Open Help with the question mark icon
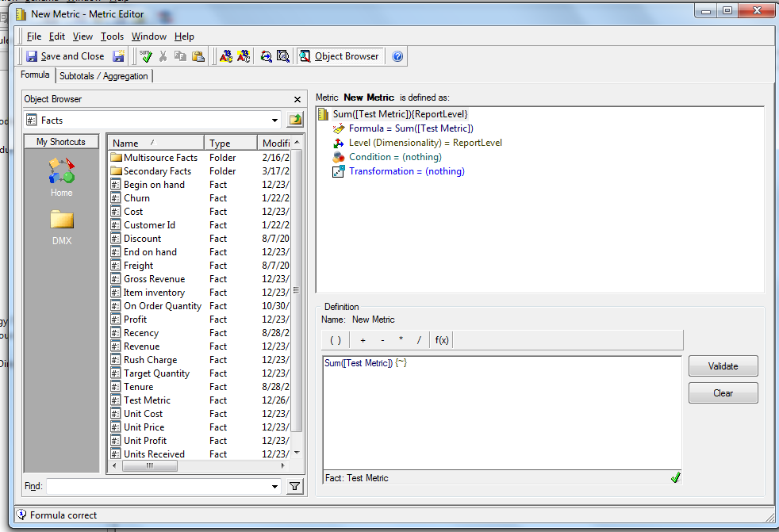 click(397, 55)
